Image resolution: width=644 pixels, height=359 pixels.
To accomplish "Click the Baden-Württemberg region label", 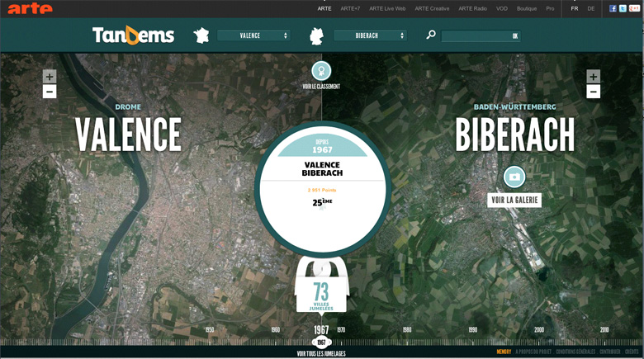I will pyautogui.click(x=514, y=106).
